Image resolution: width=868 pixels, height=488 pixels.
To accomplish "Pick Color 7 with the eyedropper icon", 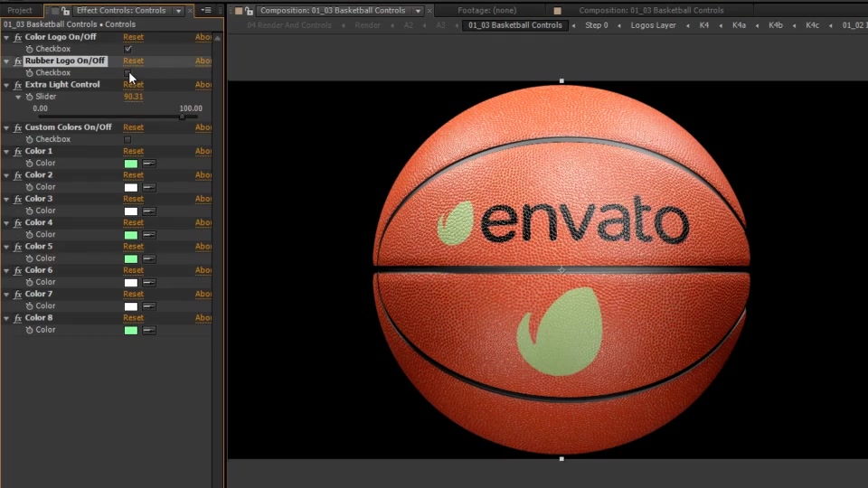I will 149,306.
